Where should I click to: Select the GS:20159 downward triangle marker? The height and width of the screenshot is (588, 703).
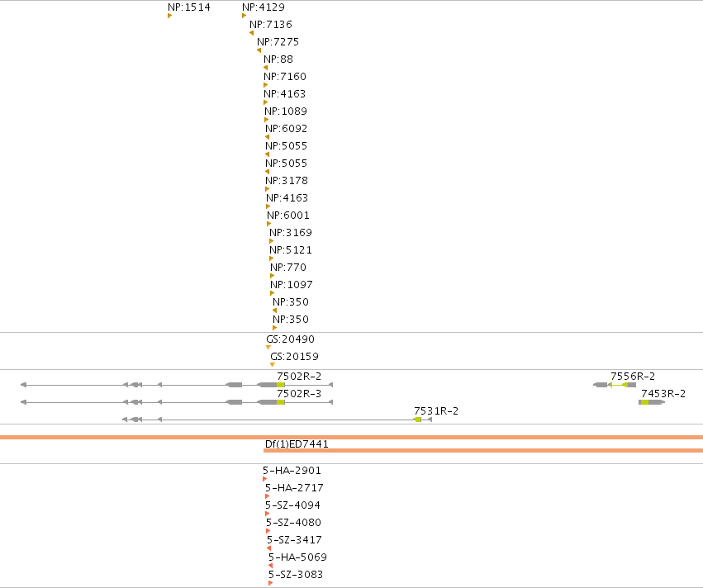(273, 365)
